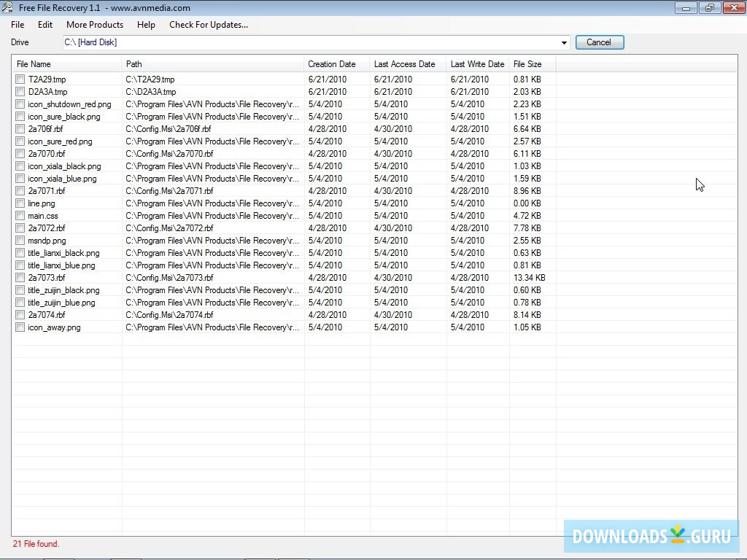Select file name T2A29.tmp
The image size is (747, 560).
pyautogui.click(x=47, y=79)
